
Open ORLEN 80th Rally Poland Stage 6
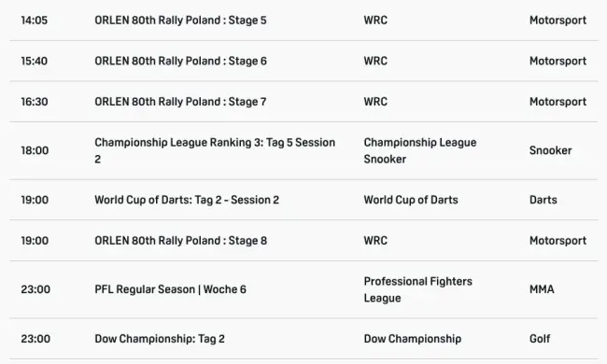coord(180,61)
